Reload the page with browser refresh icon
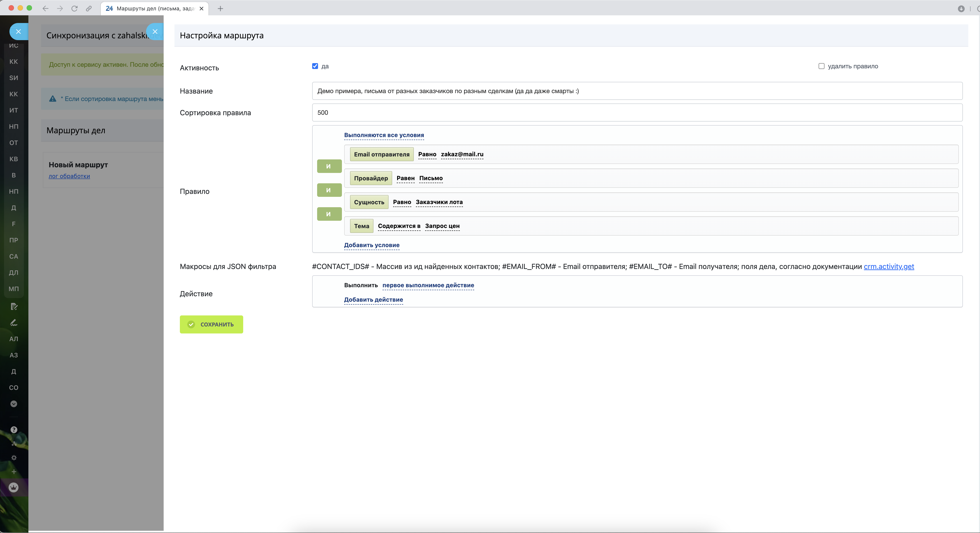Screen dimensions: 980x533 75,8
